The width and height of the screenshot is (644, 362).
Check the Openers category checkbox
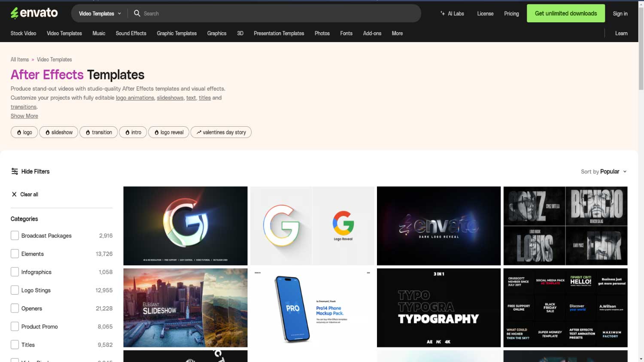(x=14, y=308)
